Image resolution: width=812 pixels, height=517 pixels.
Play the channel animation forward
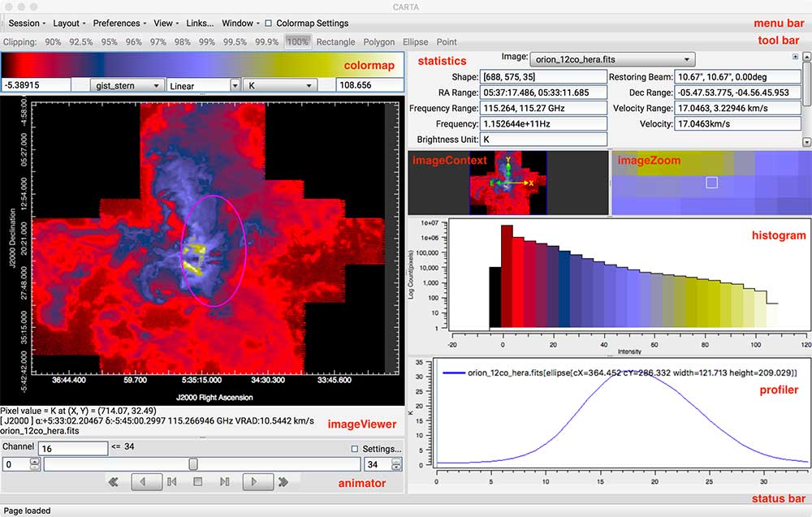255,482
